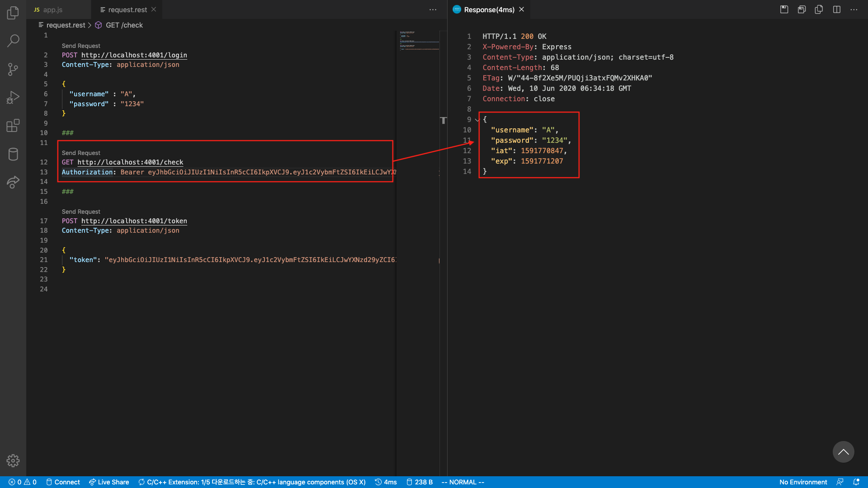The image size is (868, 488).
Task: Select No Environment in status bar
Action: pos(803,482)
